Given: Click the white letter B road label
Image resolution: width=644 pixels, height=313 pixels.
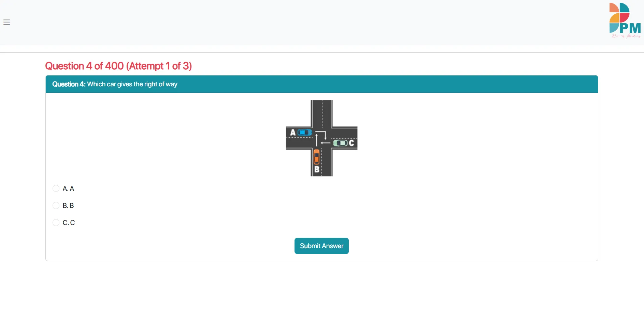Looking at the screenshot, I should pyautogui.click(x=317, y=169).
